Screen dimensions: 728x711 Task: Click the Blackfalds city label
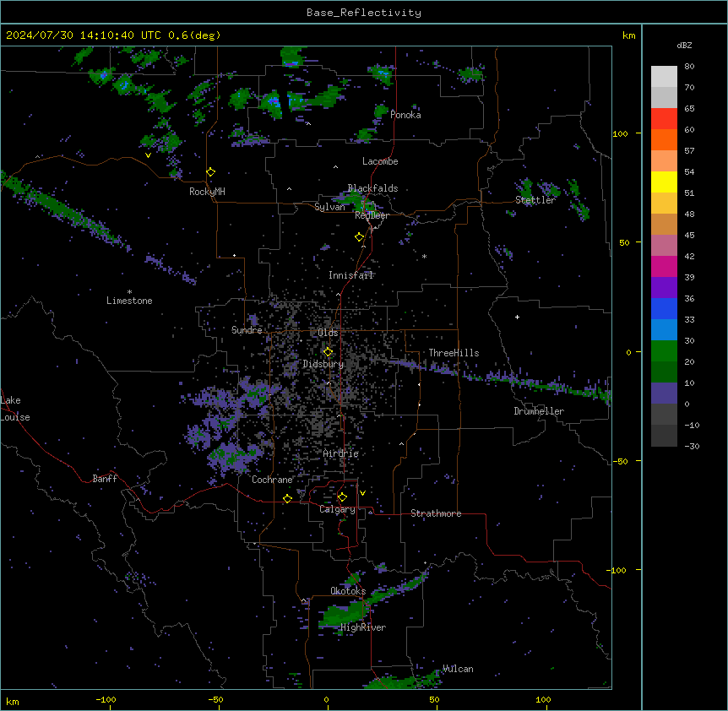(x=372, y=188)
